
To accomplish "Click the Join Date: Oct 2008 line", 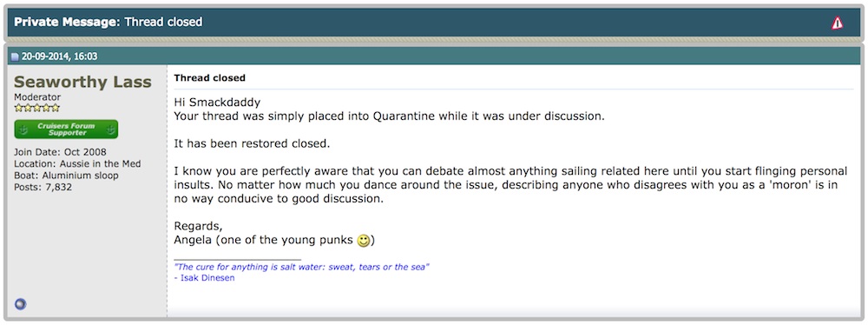I will (61, 152).
